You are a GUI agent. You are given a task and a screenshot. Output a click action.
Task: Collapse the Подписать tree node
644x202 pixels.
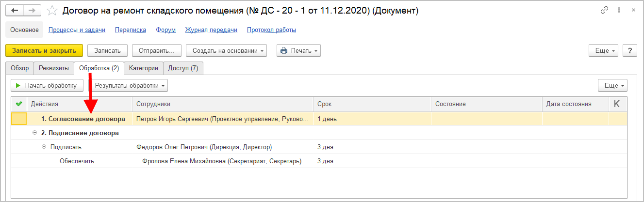pos(44,147)
